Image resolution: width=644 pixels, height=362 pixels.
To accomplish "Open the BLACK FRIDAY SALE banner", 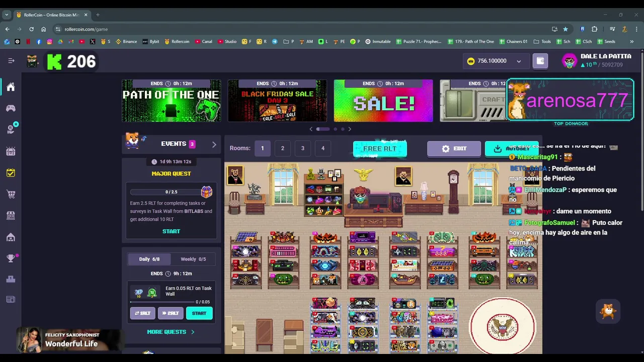I will pos(277,101).
